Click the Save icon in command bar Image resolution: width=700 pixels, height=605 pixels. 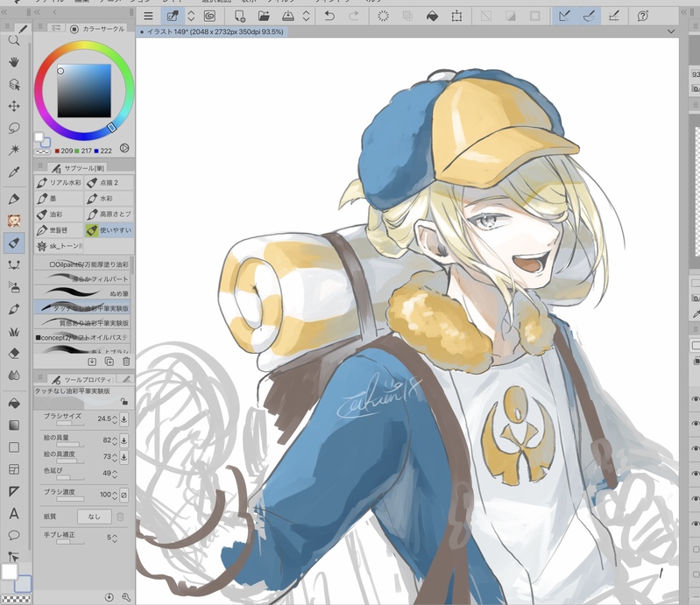pyautogui.click(x=288, y=17)
